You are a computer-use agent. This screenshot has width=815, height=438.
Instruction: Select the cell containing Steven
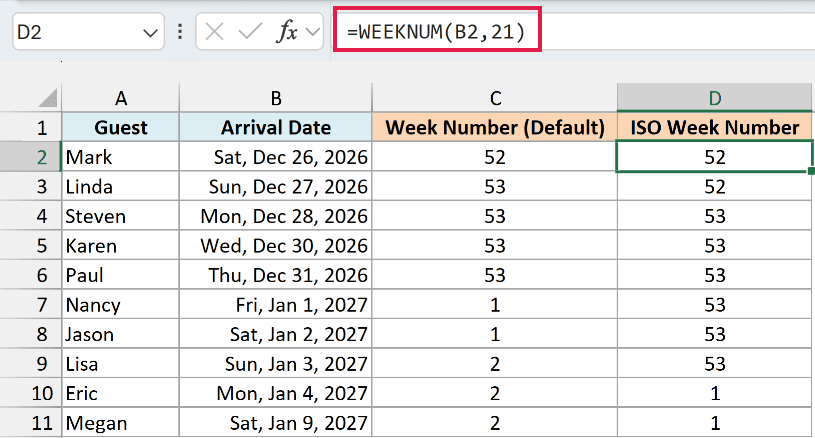click(121, 216)
